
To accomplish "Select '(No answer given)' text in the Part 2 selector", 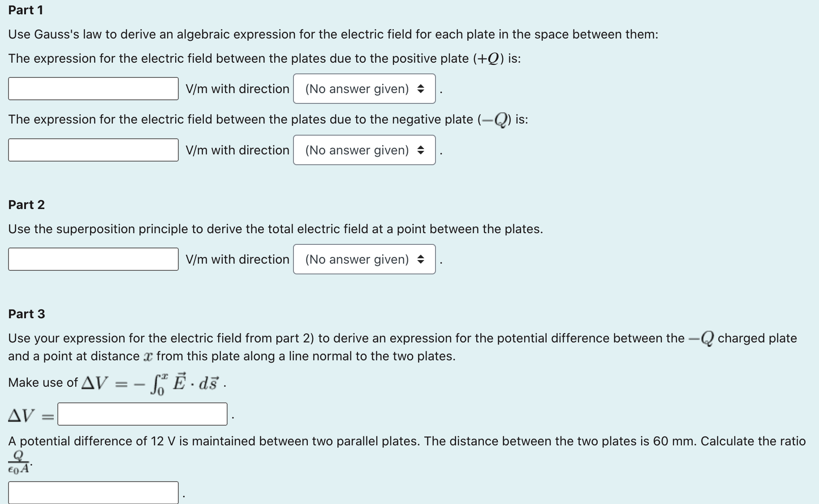I will 357,259.
